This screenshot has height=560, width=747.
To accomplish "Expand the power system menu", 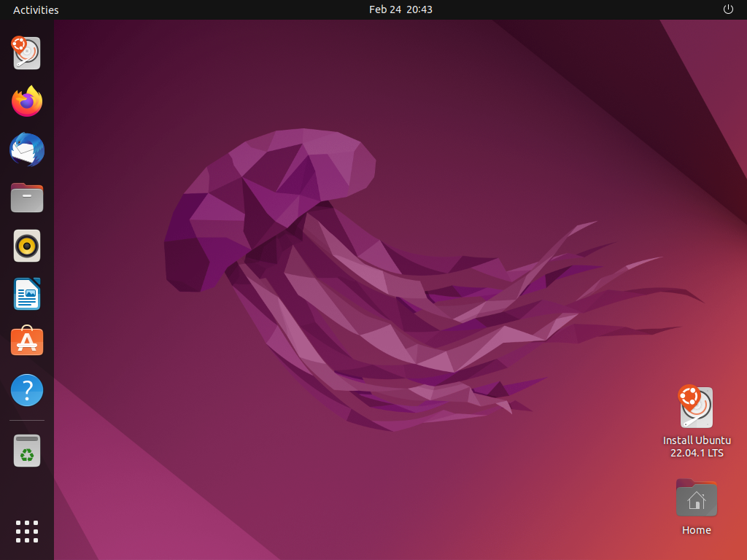I will (727, 9).
